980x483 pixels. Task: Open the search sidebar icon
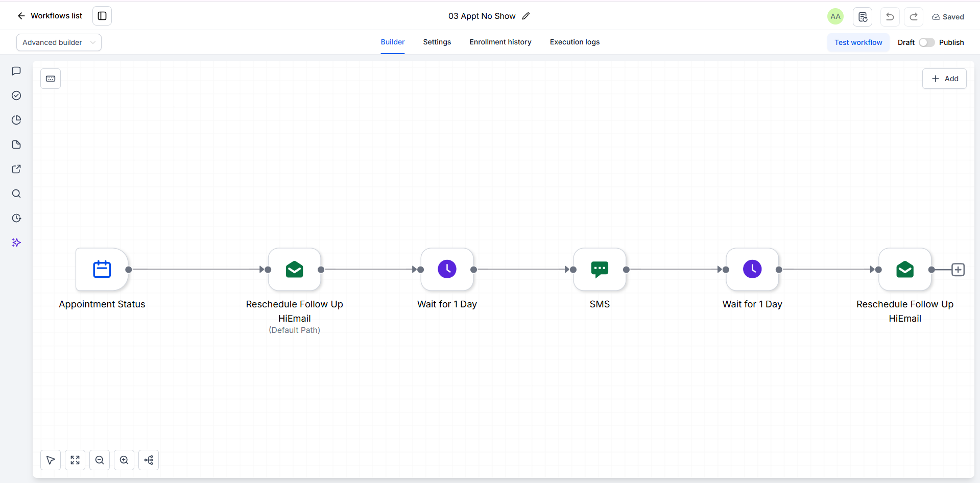(16, 194)
